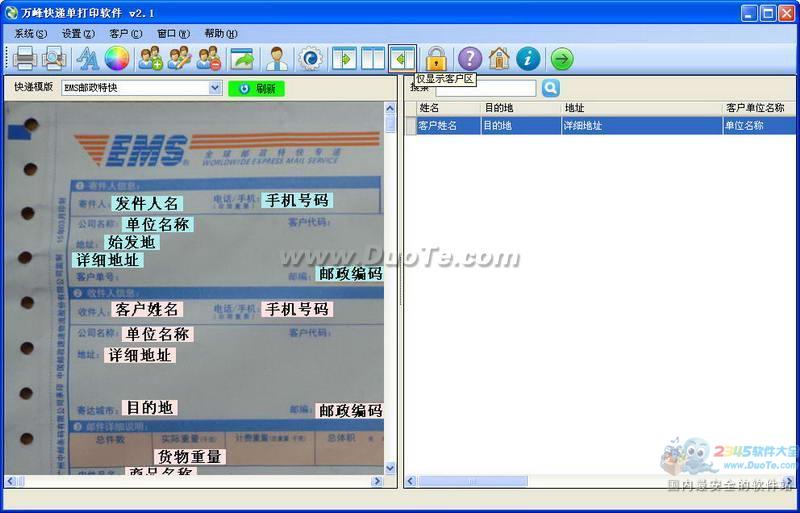Open the 客户 menu
The height and width of the screenshot is (513, 800).
pos(126,34)
